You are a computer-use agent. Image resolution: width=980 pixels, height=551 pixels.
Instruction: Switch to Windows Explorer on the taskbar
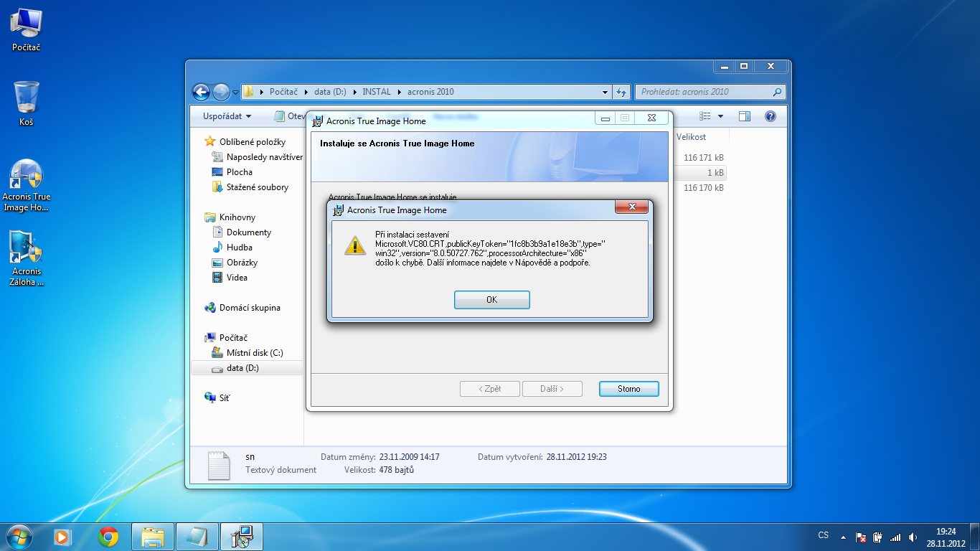point(154,537)
